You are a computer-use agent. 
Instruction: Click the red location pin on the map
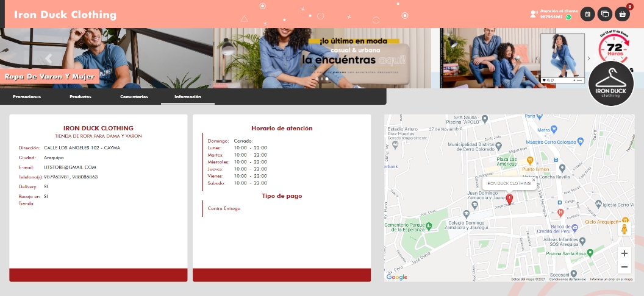point(509,199)
